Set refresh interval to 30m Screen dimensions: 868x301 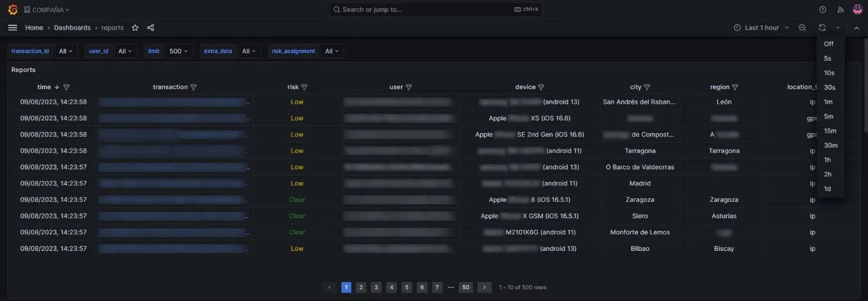830,145
